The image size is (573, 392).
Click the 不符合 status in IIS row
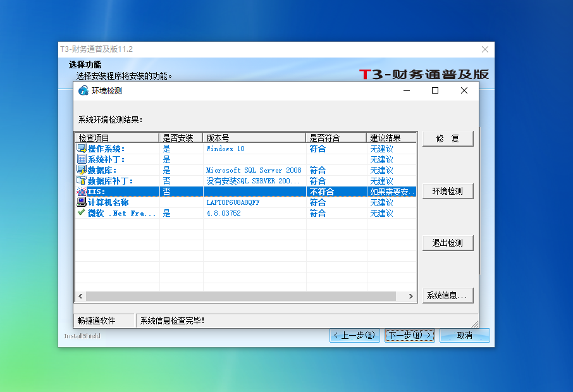(321, 192)
